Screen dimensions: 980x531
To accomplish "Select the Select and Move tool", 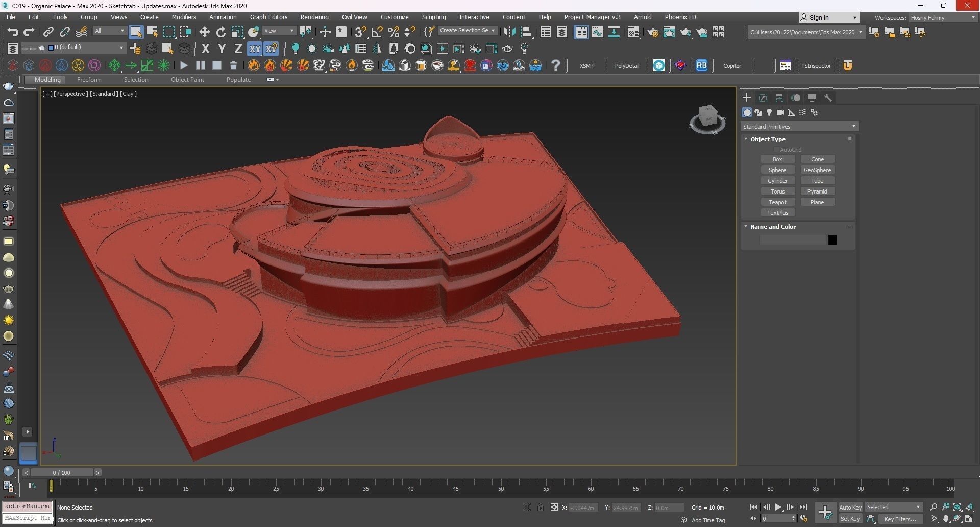I will [204, 32].
